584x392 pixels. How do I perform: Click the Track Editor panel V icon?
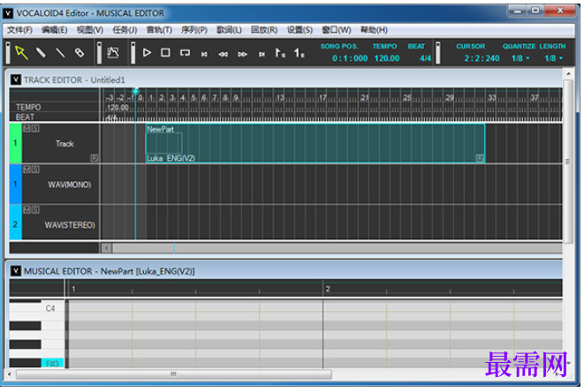point(16,79)
